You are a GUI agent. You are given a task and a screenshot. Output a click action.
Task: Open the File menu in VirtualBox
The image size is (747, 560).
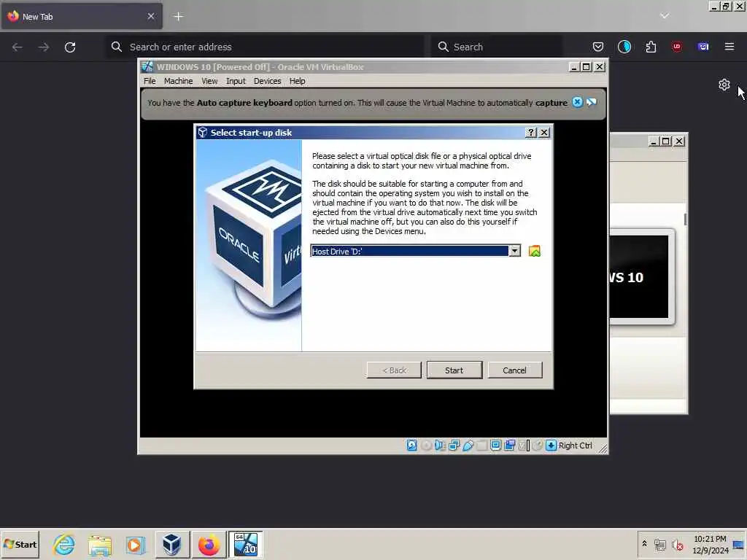150,81
